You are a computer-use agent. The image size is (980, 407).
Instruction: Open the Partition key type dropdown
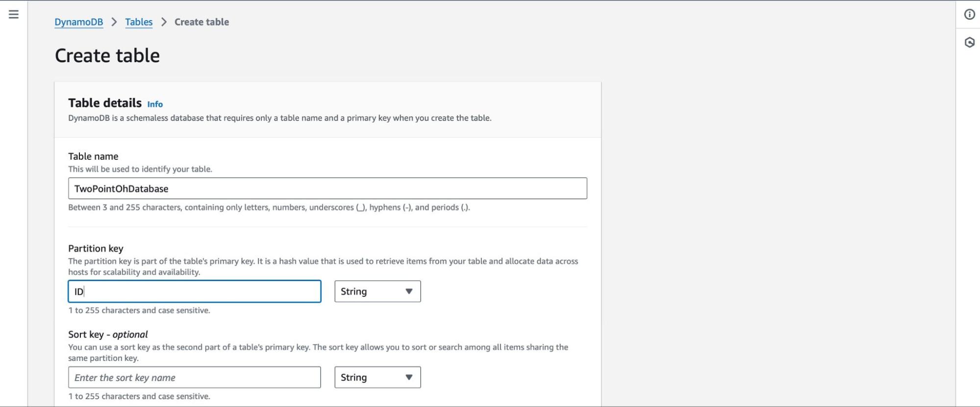tap(377, 291)
